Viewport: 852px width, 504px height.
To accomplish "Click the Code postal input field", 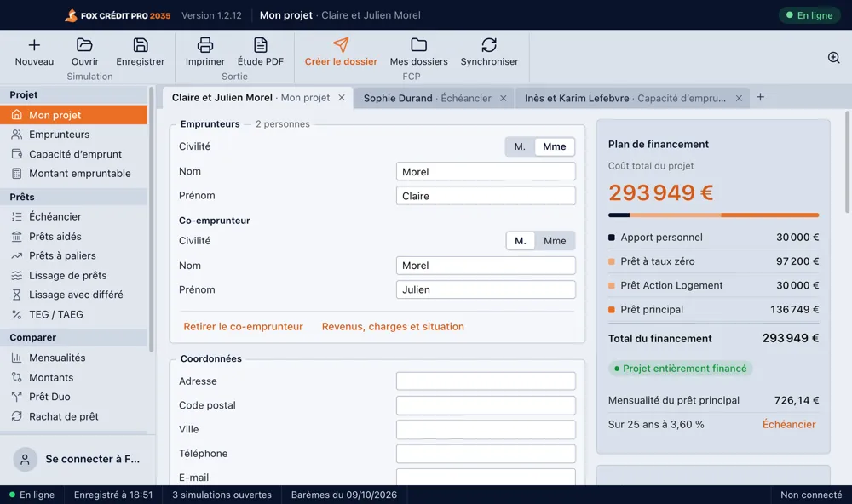I will pos(486,405).
